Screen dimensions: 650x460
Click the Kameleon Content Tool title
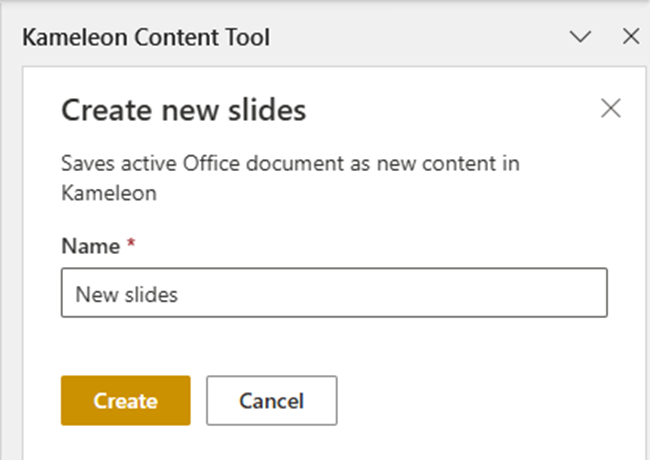coord(146,38)
